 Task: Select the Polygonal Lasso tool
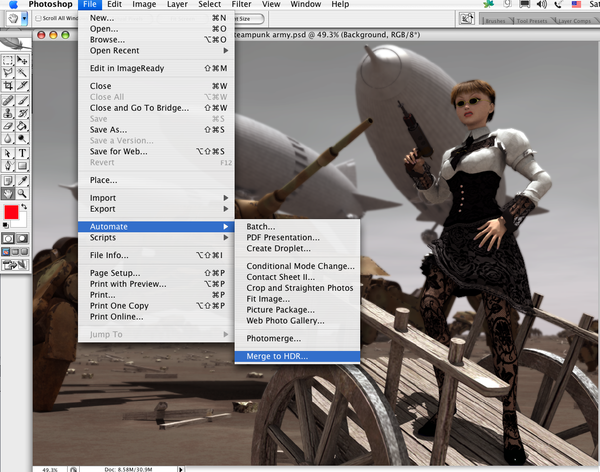click(x=8, y=73)
